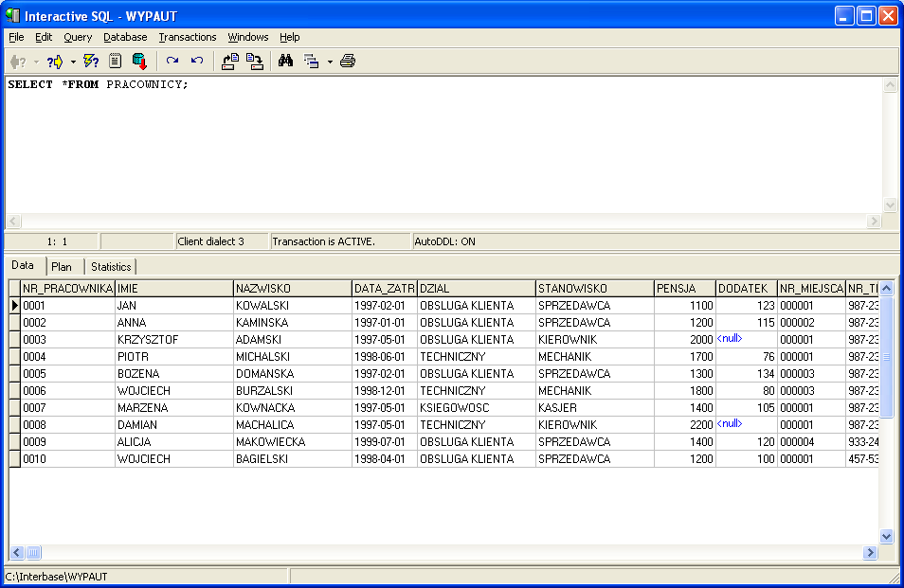
Task: Click the STANOWISKO column header
Action: coord(595,289)
